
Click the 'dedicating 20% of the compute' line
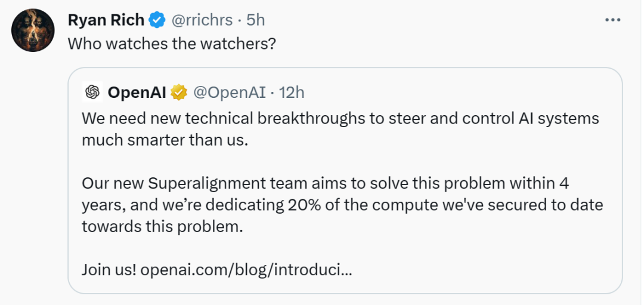[342, 205]
